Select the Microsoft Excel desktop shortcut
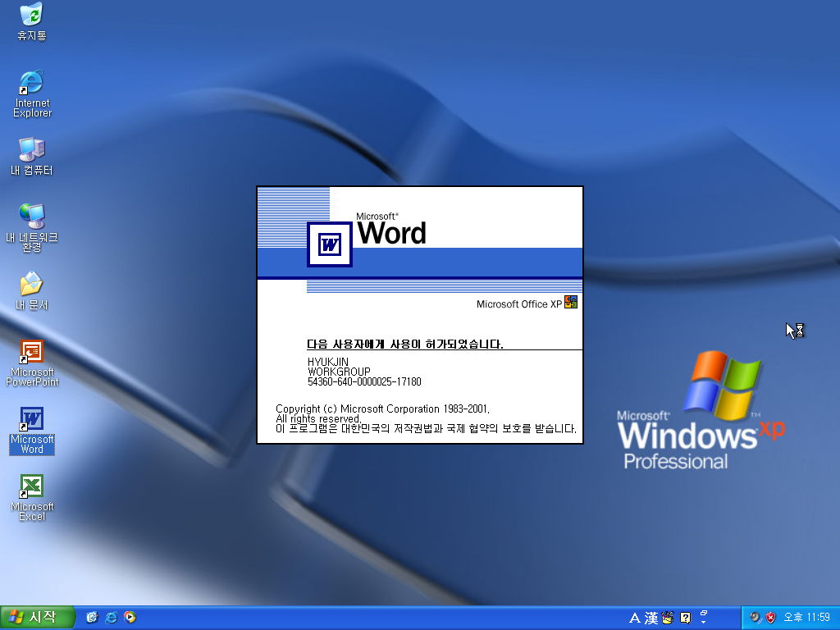 [32, 498]
